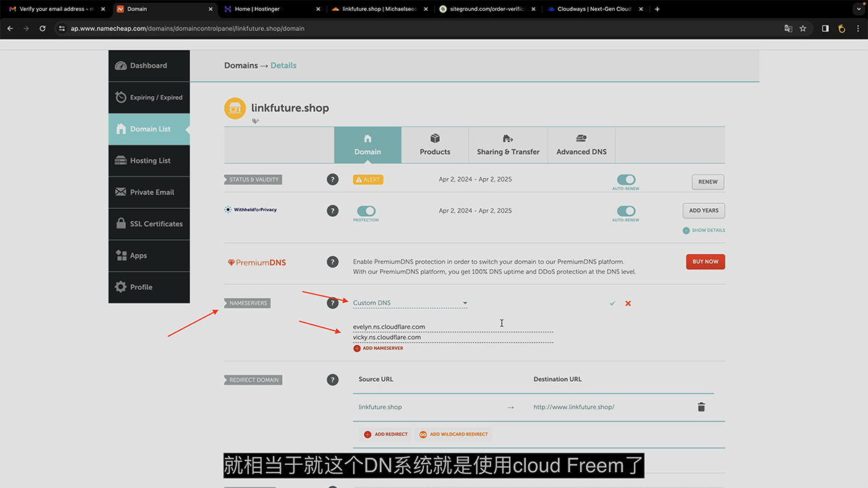
Task: Click destination URL http://www.linkfuture.shop/
Action: (574, 407)
